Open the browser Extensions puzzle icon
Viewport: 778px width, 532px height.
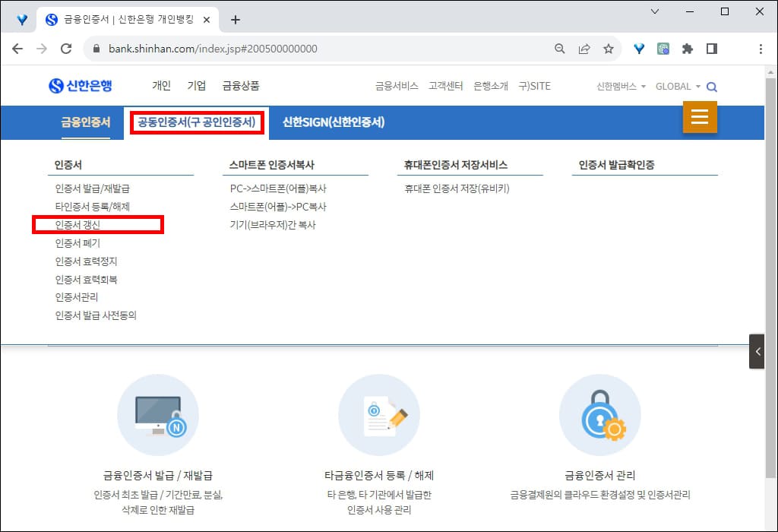[687, 47]
